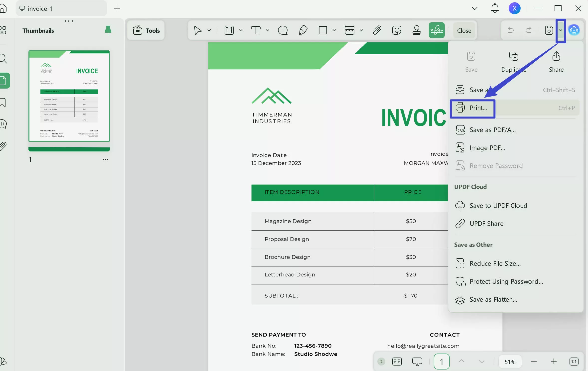Select the Stamp tool
This screenshot has height=371, width=588.
[416, 30]
